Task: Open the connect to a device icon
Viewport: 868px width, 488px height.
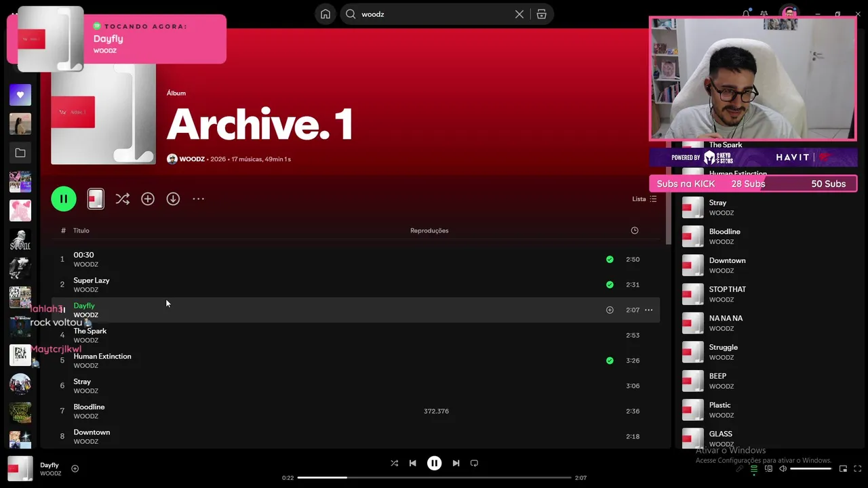Action: point(768,468)
